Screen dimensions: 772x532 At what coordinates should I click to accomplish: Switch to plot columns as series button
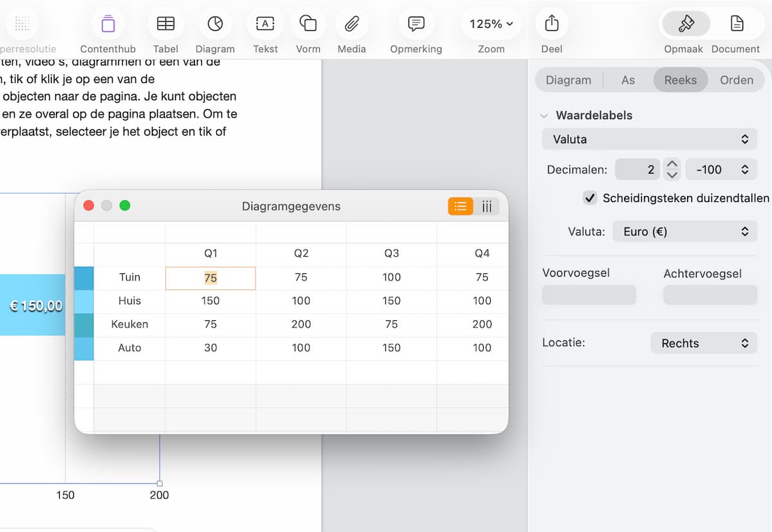[x=487, y=206]
